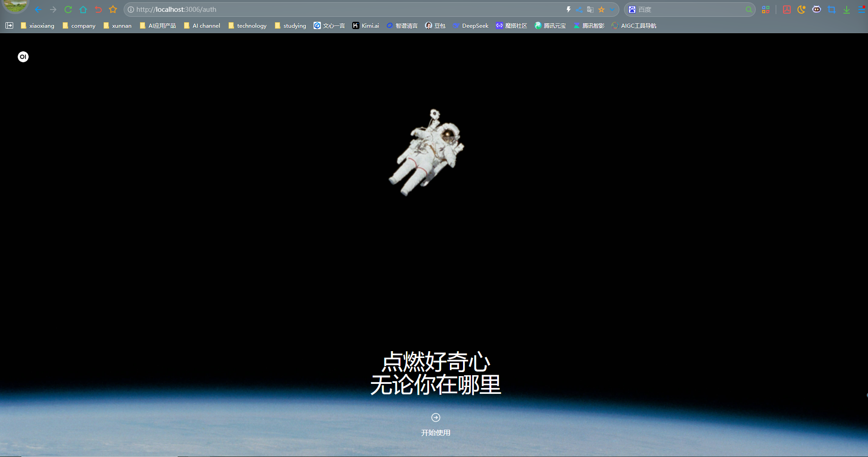Open the DeepSeek bookmark
Screen dimensions: 868x457
(471, 26)
